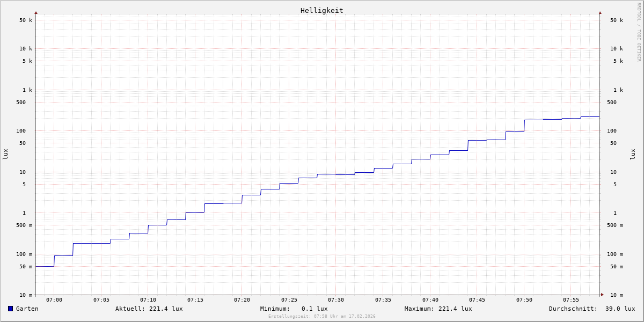The height and width of the screenshot is (322, 644).
Task: Click the right vertical lux axis title
Action: (x=633, y=154)
